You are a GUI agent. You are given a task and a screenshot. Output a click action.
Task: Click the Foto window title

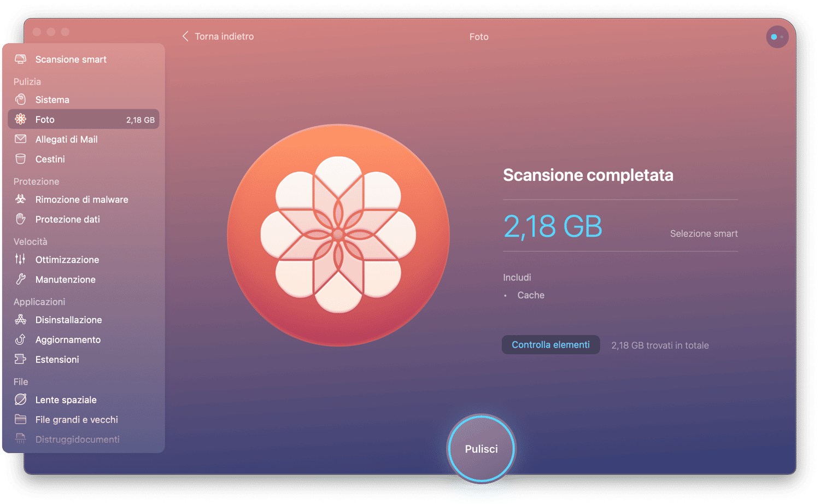479,37
